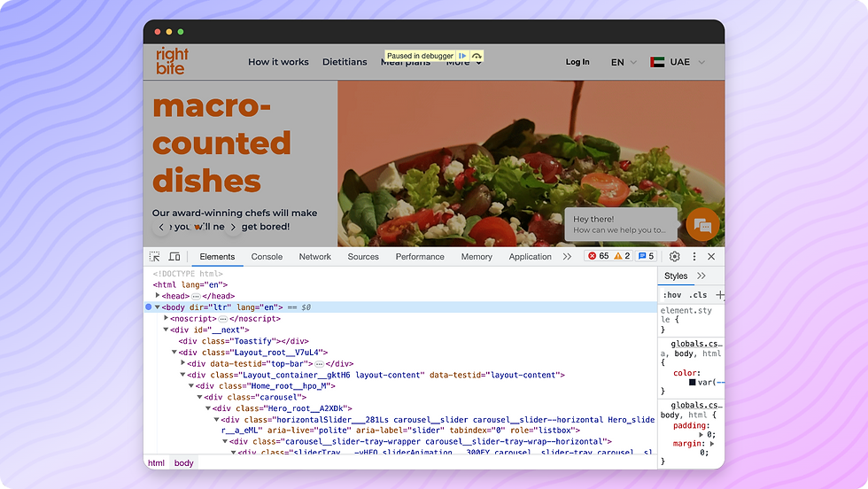This screenshot has width=868, height=489.
Task: Click the DOCTYPE html line
Action: [188, 274]
